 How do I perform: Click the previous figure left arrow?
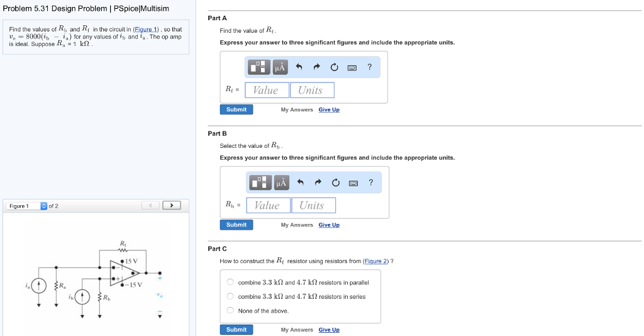point(150,205)
